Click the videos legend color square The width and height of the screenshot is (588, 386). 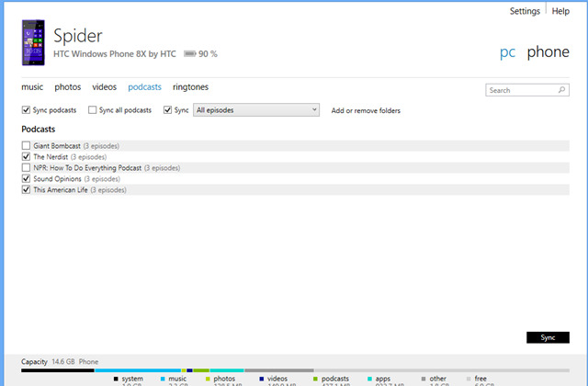(x=261, y=379)
